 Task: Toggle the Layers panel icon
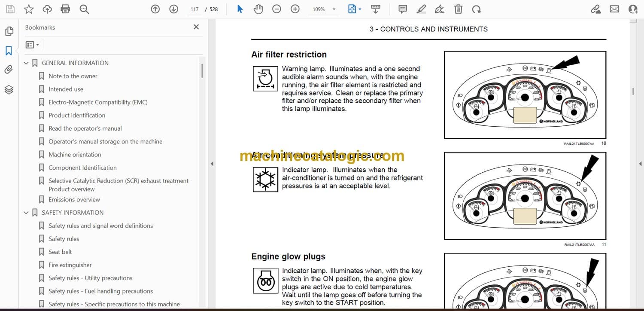click(9, 89)
